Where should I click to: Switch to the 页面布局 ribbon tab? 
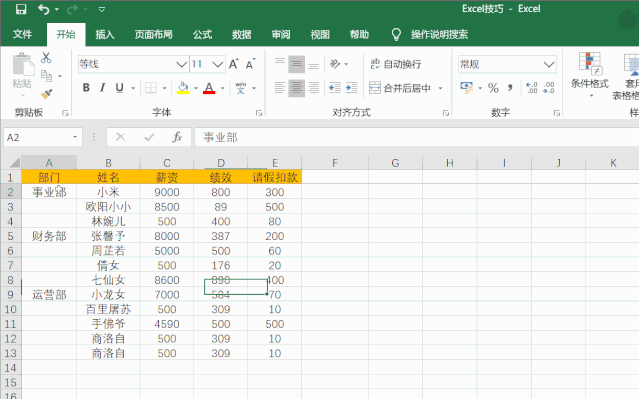154,35
